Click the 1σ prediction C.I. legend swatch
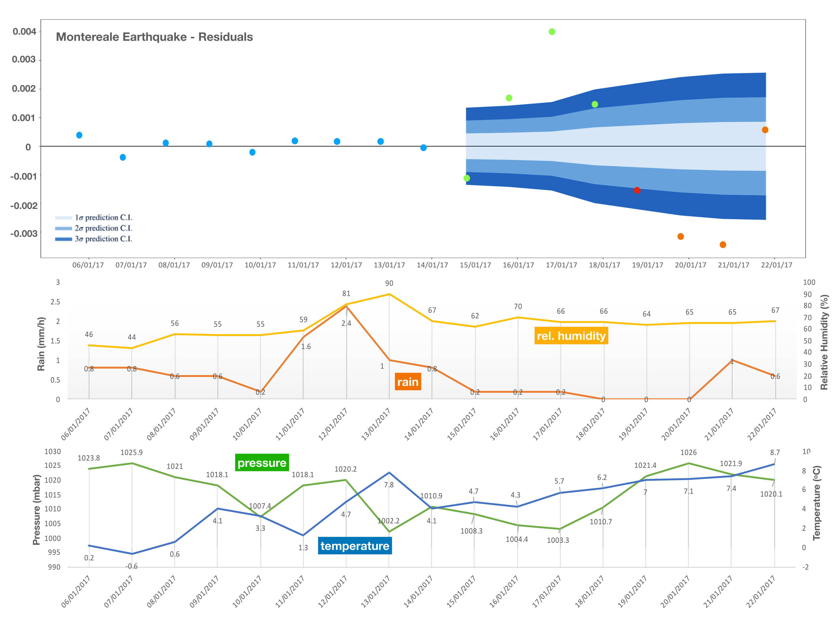The image size is (840, 622). [63, 218]
